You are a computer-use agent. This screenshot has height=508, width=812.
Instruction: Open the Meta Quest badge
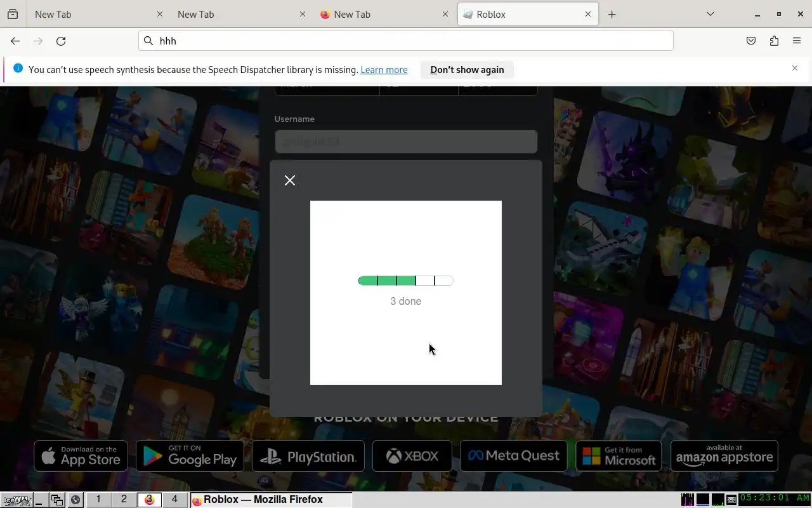[x=514, y=456]
